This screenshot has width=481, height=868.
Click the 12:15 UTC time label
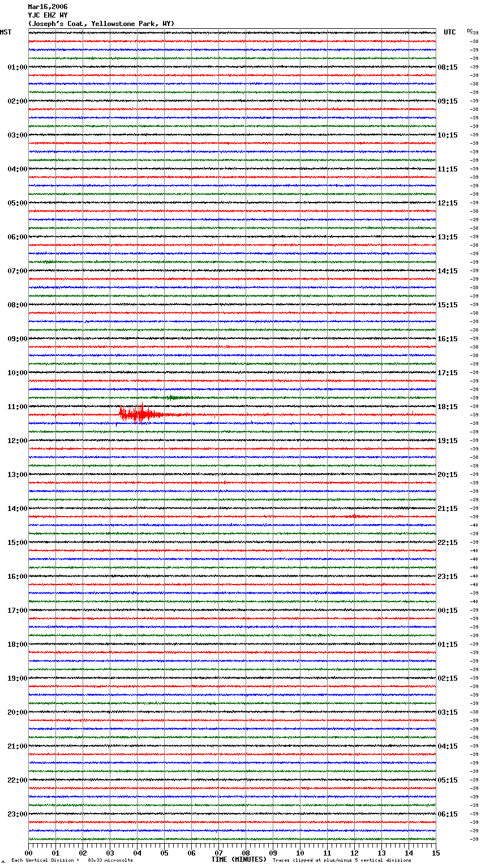tap(448, 203)
